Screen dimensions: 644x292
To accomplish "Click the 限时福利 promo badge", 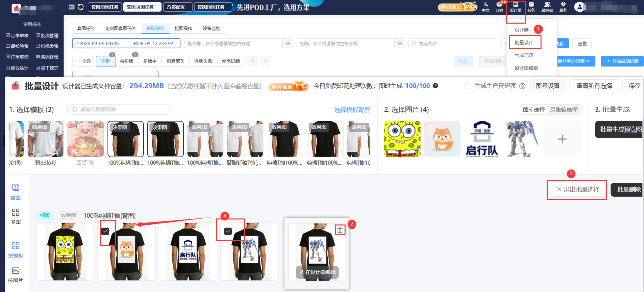I will 288,86.
